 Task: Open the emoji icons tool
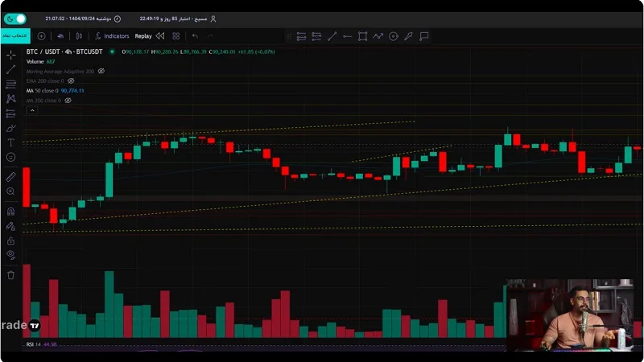pos(10,157)
